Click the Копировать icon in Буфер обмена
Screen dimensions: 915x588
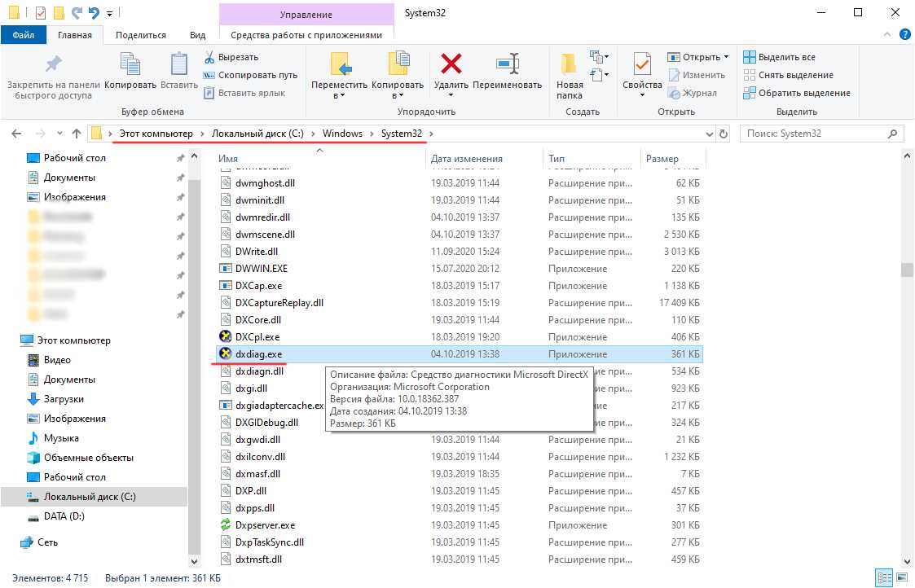pyautogui.click(x=130, y=64)
